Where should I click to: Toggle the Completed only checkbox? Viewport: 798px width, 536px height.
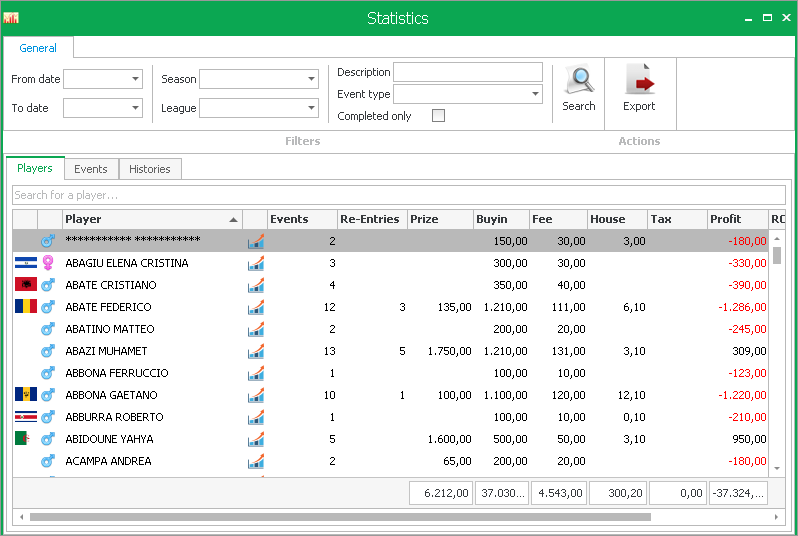tap(438, 116)
